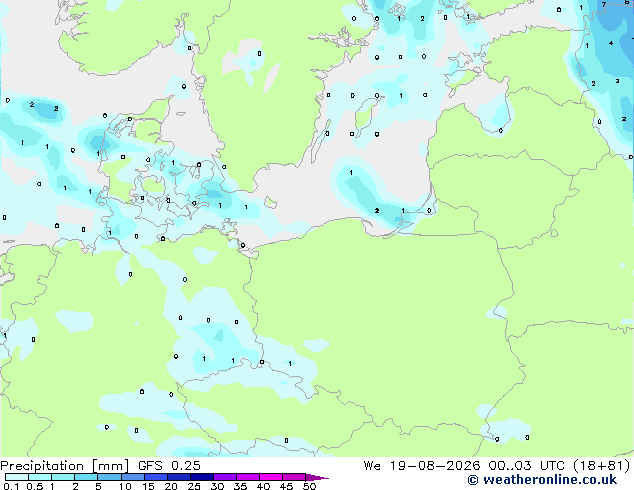The width and height of the screenshot is (634, 490).
Task: Click the 10–15 mm legend color swatch
Action: click(133, 477)
